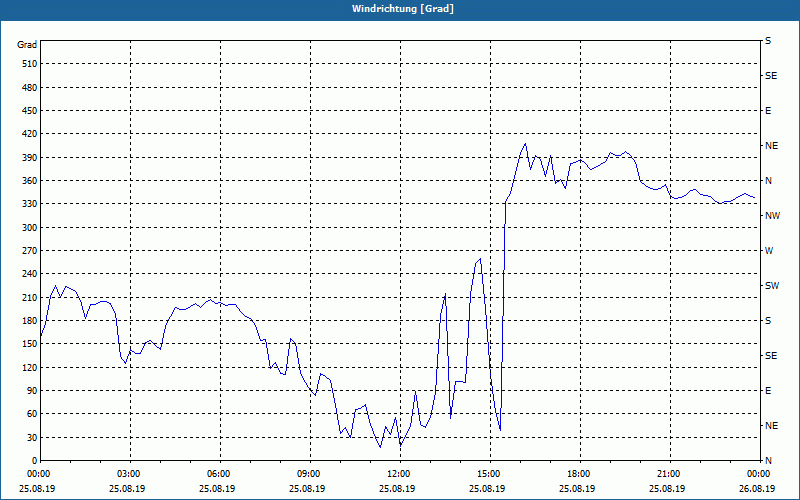Select the W compass label
This screenshot has height=500, width=800.
coord(769,251)
